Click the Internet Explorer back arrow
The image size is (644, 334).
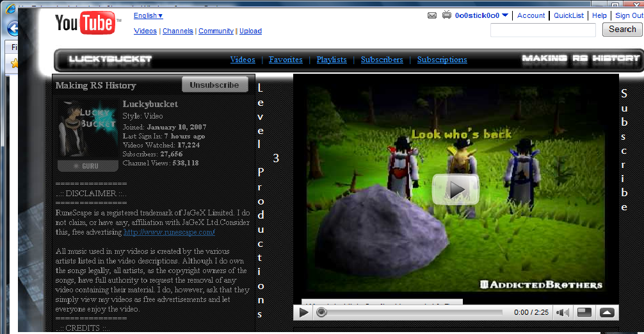12,29
